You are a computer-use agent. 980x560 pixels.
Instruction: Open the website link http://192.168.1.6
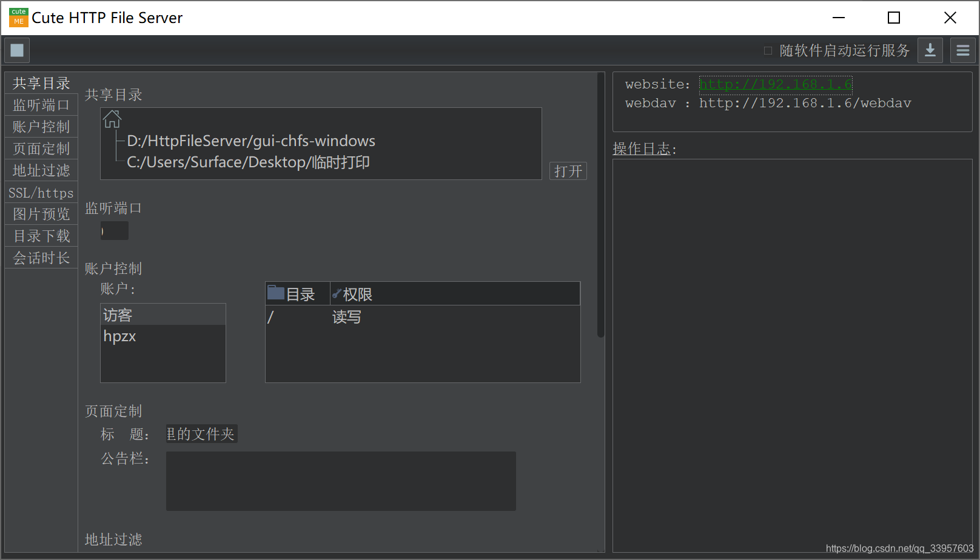(776, 84)
